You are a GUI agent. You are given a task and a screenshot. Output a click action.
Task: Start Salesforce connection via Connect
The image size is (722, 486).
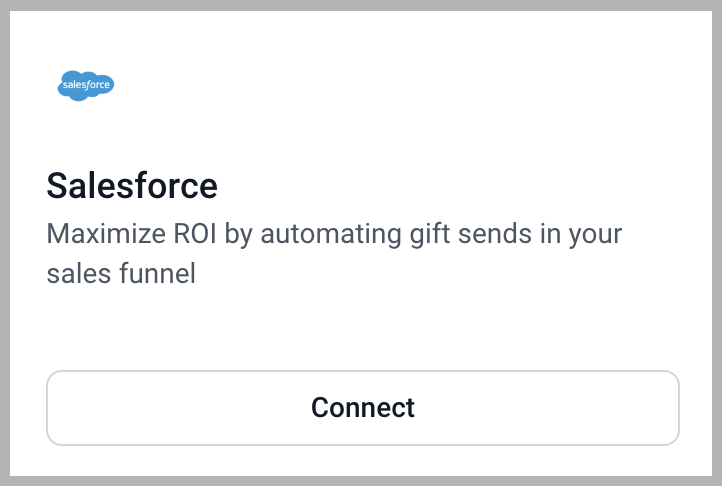pyautogui.click(x=363, y=408)
